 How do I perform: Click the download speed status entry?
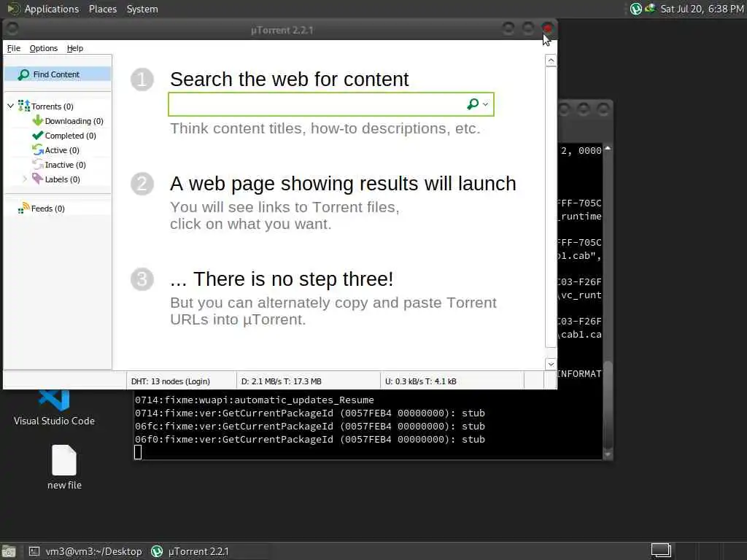click(x=281, y=381)
